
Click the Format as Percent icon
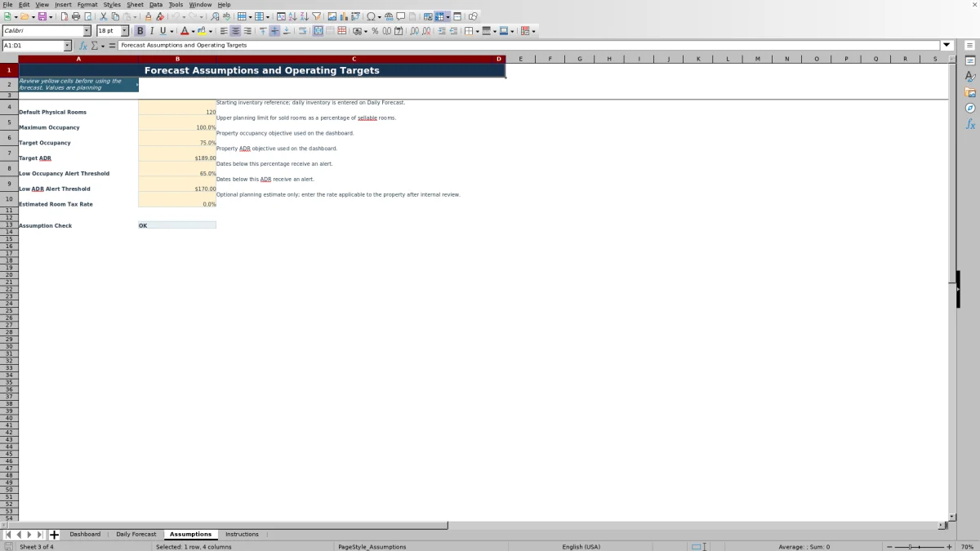(375, 31)
